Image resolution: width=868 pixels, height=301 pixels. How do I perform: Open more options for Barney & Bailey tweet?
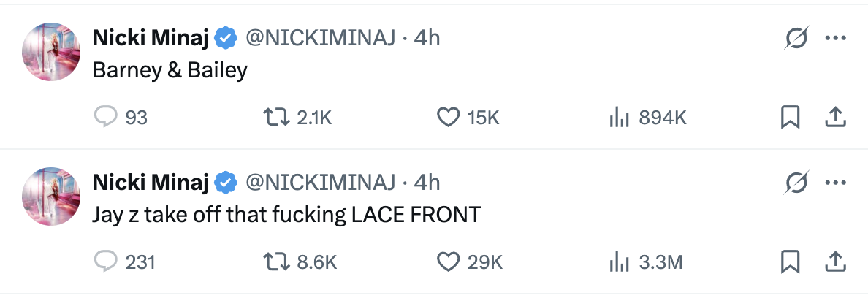(835, 39)
